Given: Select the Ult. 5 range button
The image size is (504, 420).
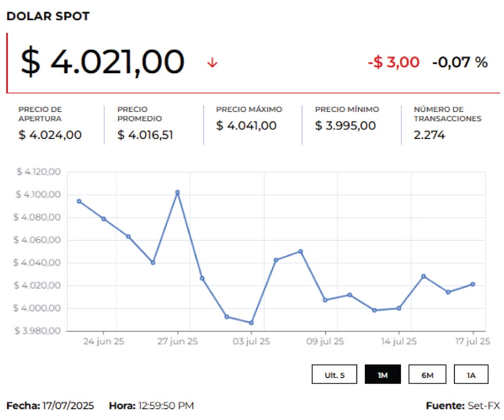Looking at the screenshot, I should 335,375.
